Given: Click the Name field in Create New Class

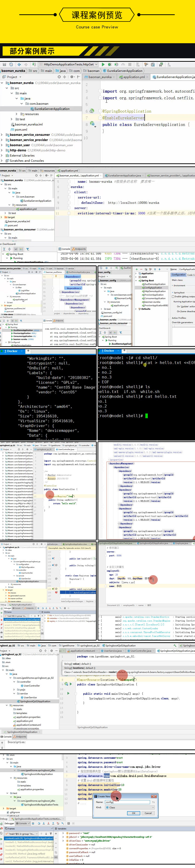Looking at the screenshot, I should tap(128, 802).
